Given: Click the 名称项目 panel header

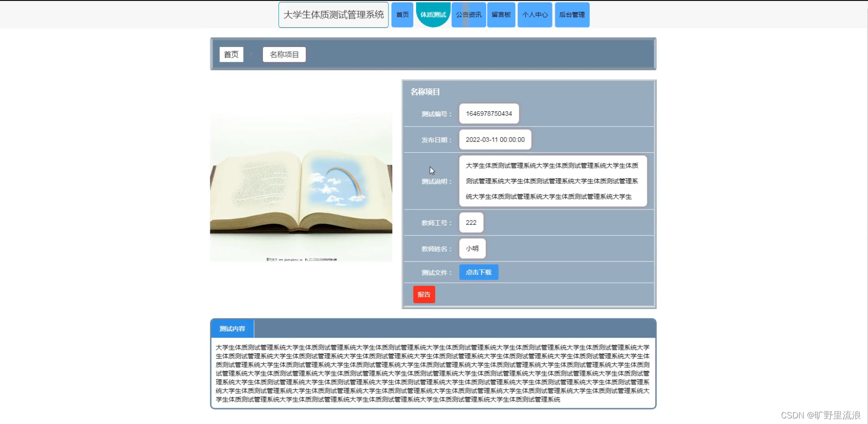Looking at the screenshot, I should pyautogui.click(x=424, y=91).
